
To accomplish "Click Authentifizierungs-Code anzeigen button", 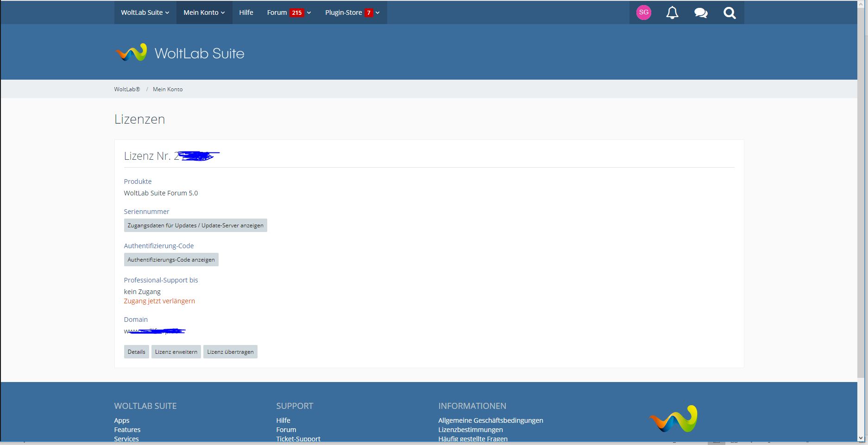I will coord(171,260).
